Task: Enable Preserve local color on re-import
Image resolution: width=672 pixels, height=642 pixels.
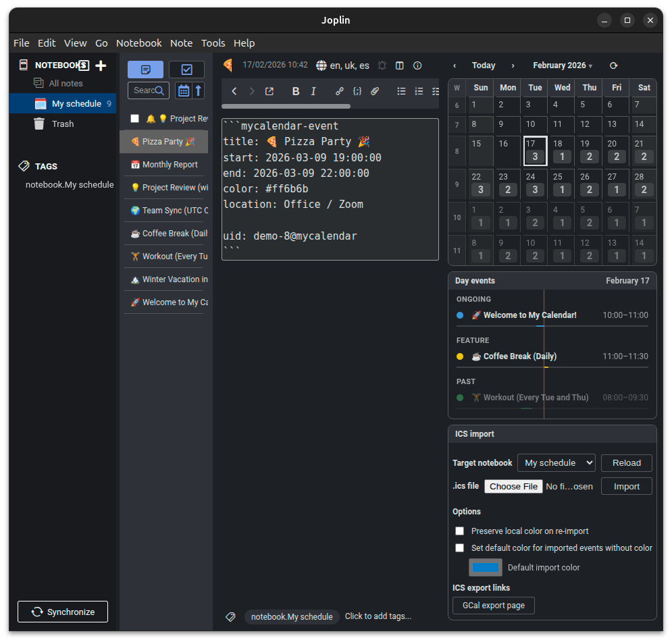Action: [x=459, y=531]
